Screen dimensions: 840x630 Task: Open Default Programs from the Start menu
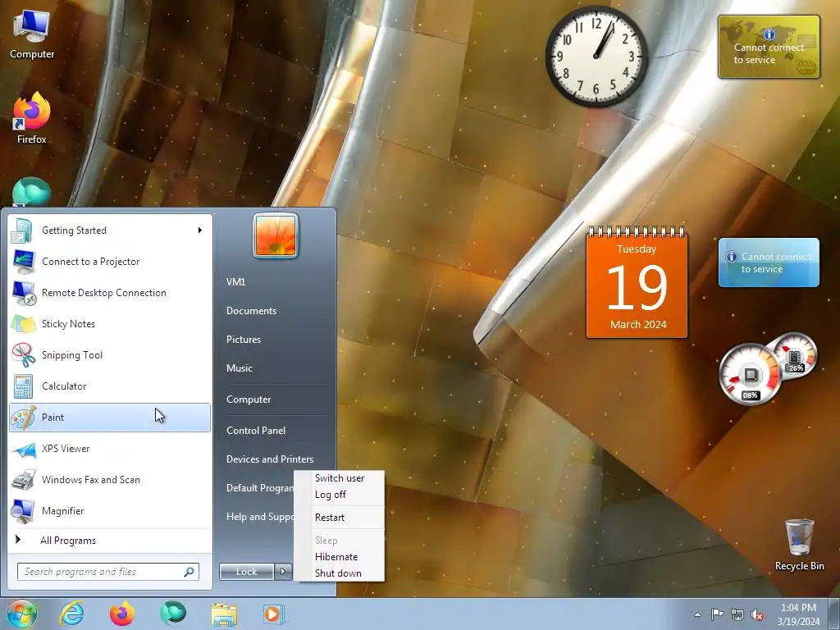[x=260, y=488]
